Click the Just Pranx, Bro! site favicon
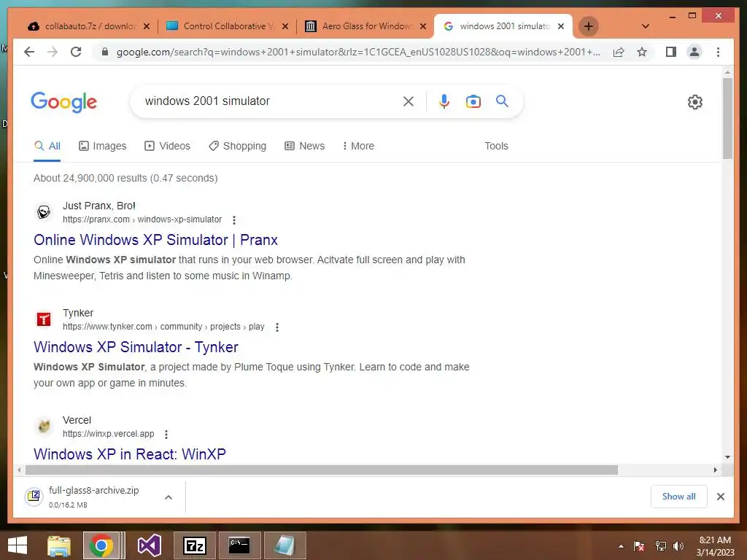The image size is (747, 560). click(x=44, y=212)
